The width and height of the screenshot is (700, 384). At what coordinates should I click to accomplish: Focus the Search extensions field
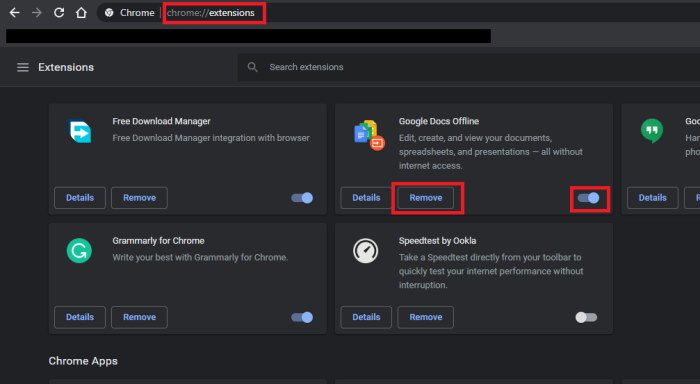pyautogui.click(x=469, y=67)
